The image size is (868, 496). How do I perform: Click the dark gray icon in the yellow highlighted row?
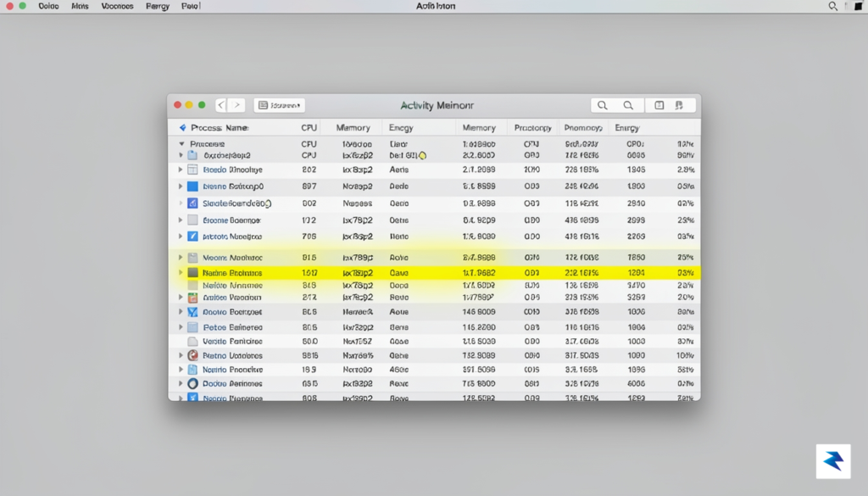click(192, 272)
